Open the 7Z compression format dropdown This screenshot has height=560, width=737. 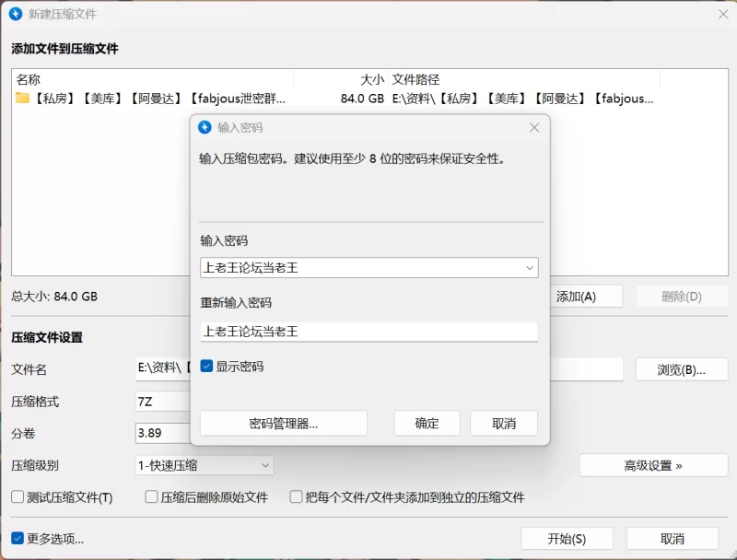[163, 402]
